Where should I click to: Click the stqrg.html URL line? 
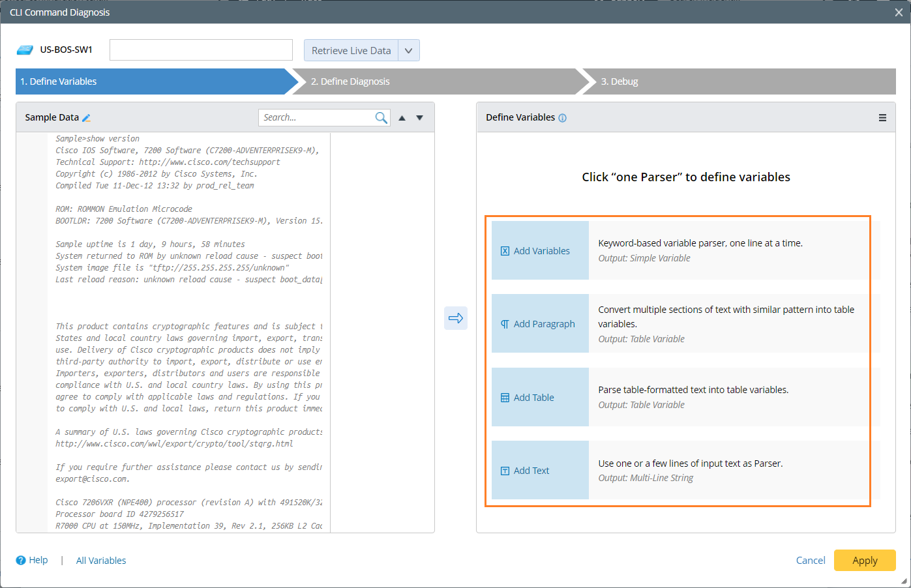tap(174, 444)
